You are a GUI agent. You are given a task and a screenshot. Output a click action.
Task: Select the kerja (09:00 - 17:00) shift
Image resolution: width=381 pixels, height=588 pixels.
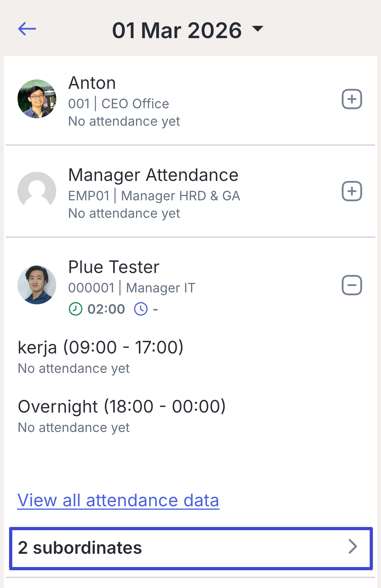(x=101, y=348)
